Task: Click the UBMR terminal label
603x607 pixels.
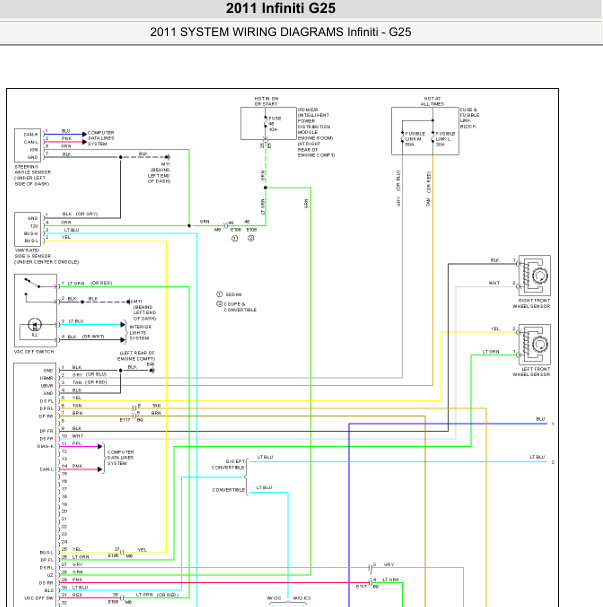Action: pos(46,378)
